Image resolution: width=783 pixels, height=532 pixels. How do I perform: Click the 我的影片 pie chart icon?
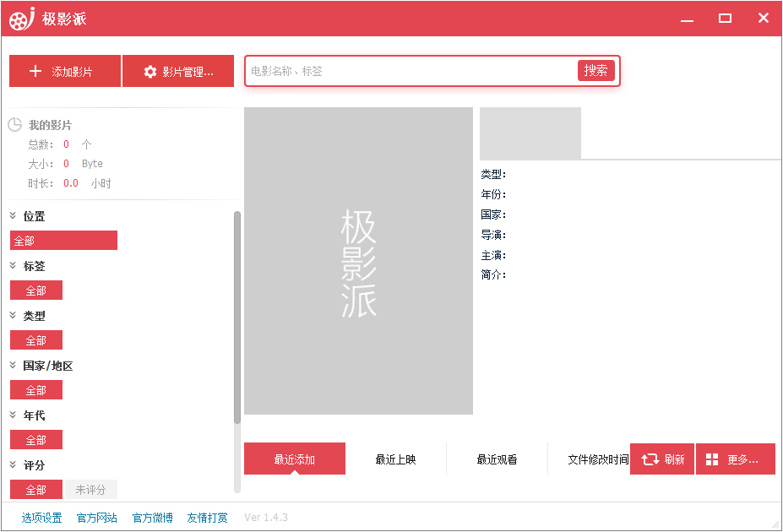coord(14,125)
